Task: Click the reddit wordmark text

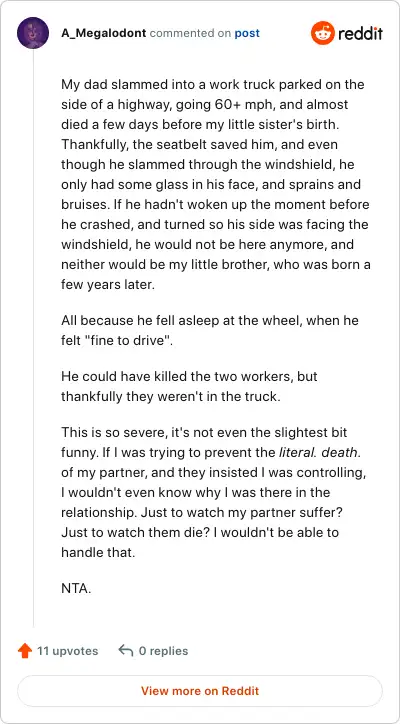Action: [360, 34]
